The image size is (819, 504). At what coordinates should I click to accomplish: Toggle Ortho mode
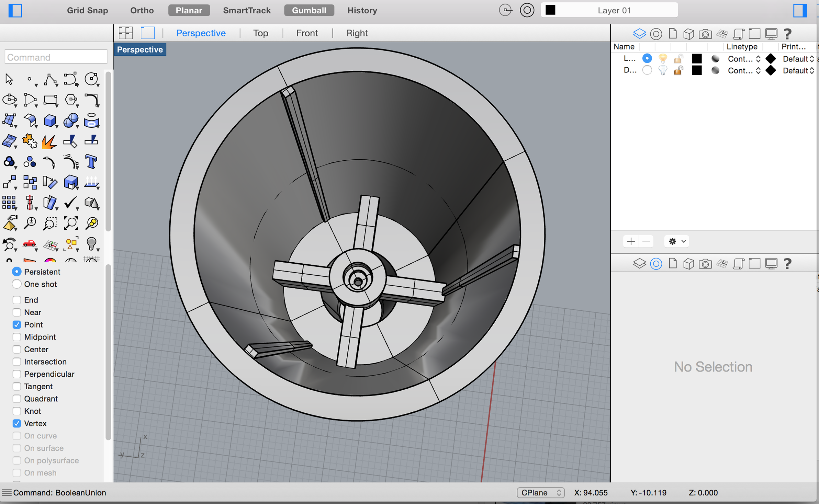[x=142, y=10]
